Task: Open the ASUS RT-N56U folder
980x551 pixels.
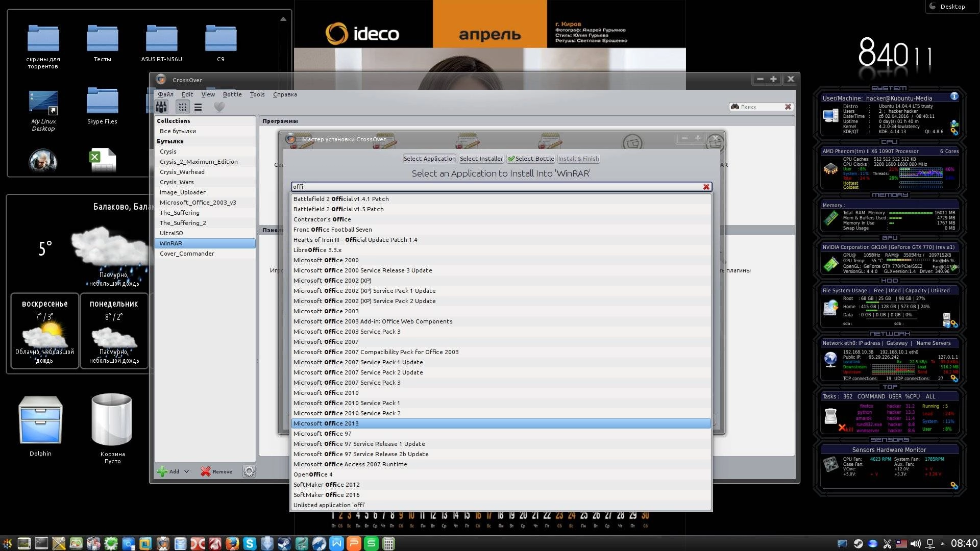Action: [161, 43]
